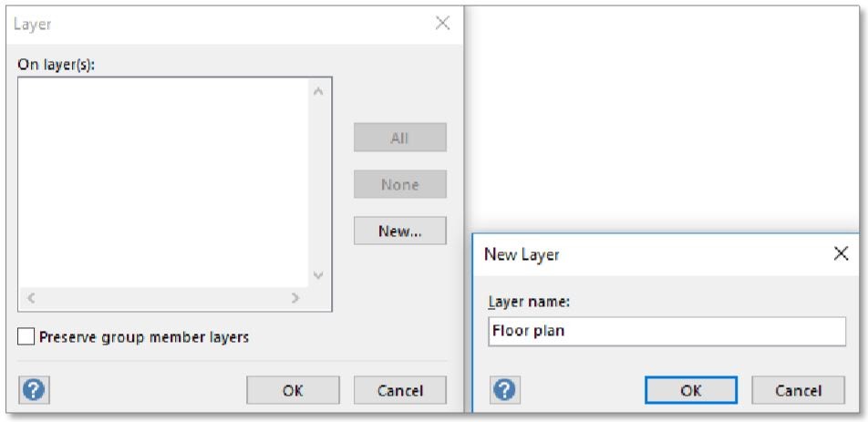Click the layer list scroll-left arrow
Image resolution: width=868 pixels, height=422 pixels.
click(31, 298)
